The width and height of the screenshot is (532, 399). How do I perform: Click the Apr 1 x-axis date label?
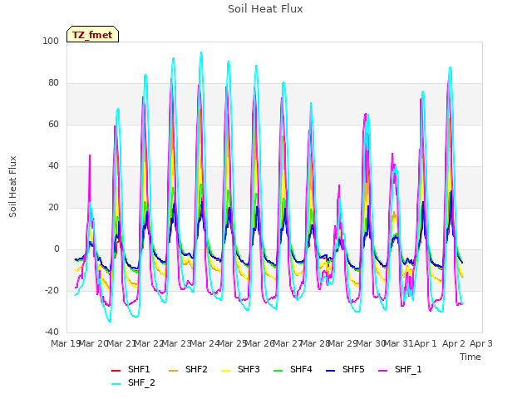(426, 343)
